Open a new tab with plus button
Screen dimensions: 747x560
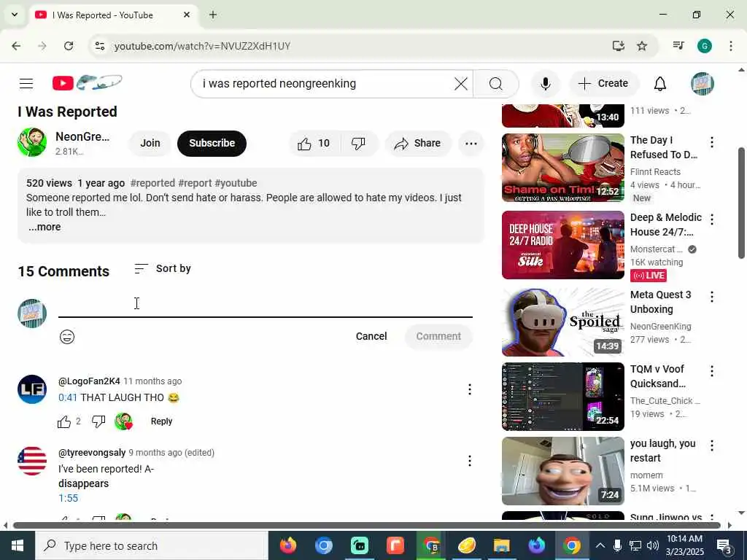click(x=213, y=15)
